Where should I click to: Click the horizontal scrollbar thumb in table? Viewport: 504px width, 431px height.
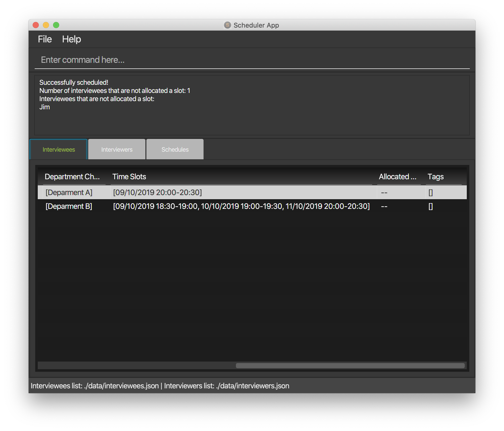[x=350, y=366]
